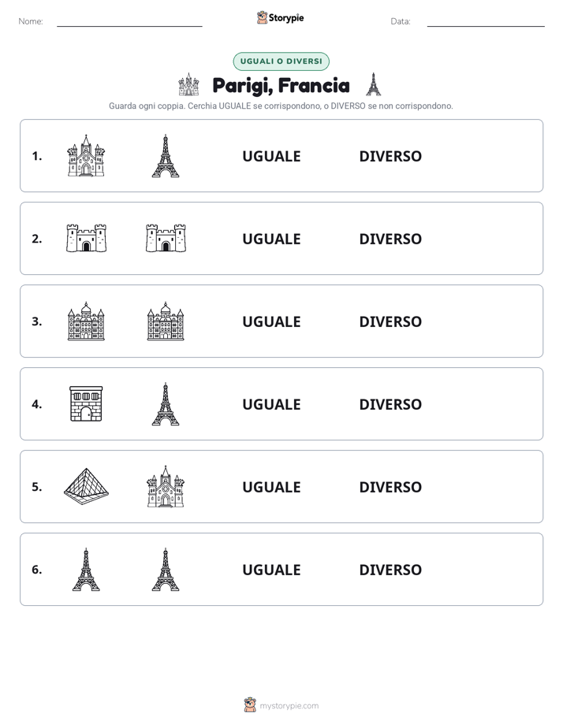The image size is (563, 728).
Task: Click the Eiffel Tower icon beside the title
Action: [373, 84]
